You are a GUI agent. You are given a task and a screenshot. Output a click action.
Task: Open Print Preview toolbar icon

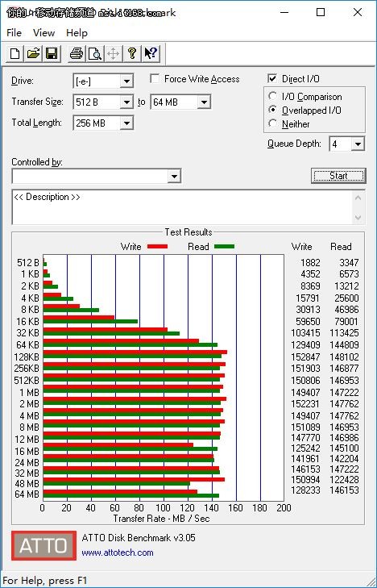95,53
